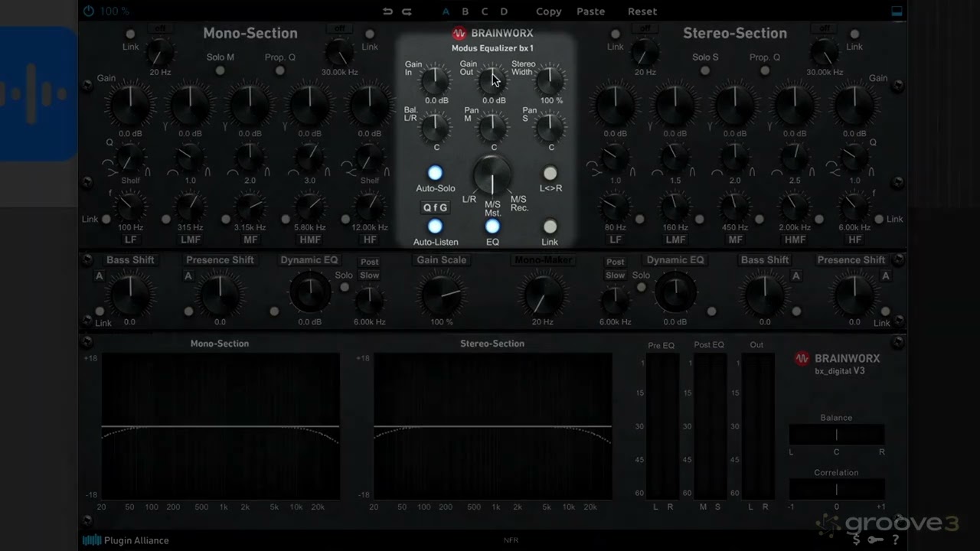Click the Stereo Dynamic EQ Post button
Viewport: 980px width, 551px height.
point(616,262)
